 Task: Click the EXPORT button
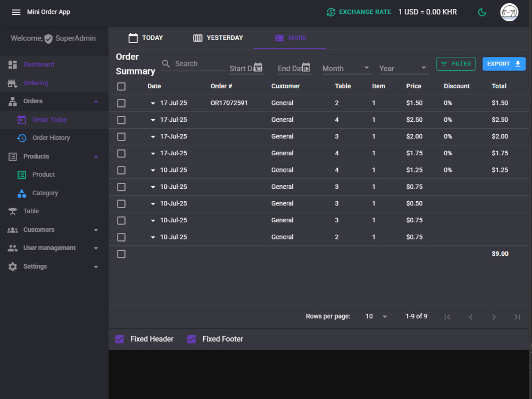pos(504,64)
